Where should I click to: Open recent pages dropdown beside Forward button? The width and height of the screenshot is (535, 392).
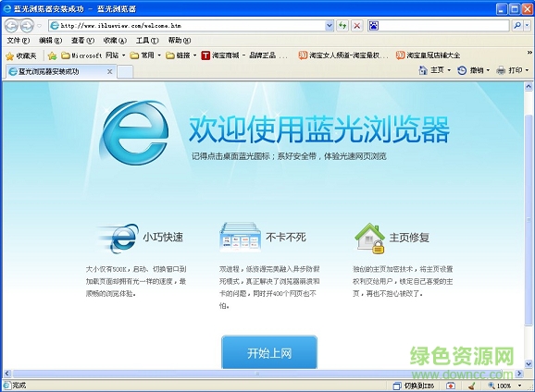[x=39, y=26]
